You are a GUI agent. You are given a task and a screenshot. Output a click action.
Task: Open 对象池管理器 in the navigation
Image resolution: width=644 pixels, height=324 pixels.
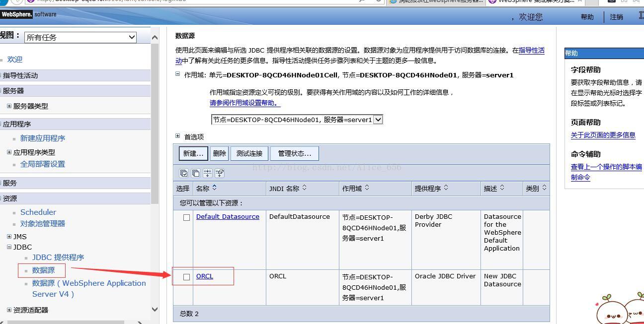pos(43,224)
